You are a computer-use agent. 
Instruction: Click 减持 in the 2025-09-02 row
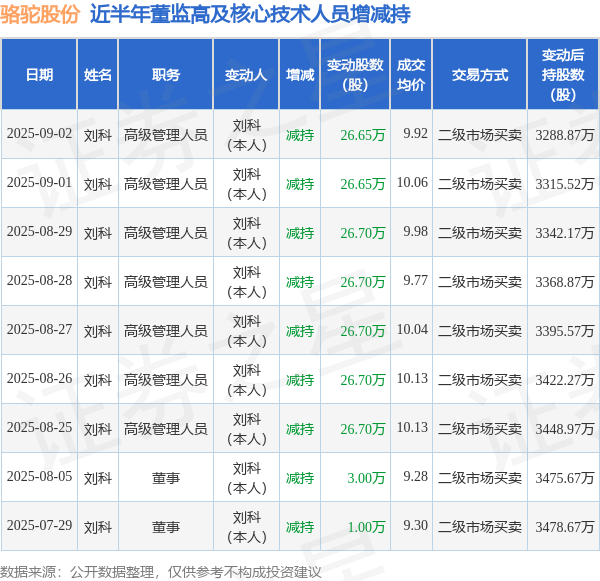(x=300, y=135)
